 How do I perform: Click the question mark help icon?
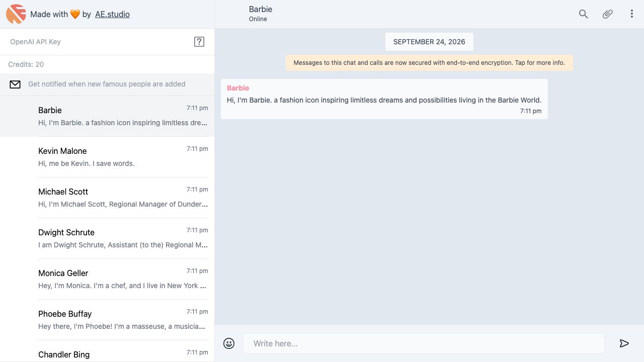point(199,42)
